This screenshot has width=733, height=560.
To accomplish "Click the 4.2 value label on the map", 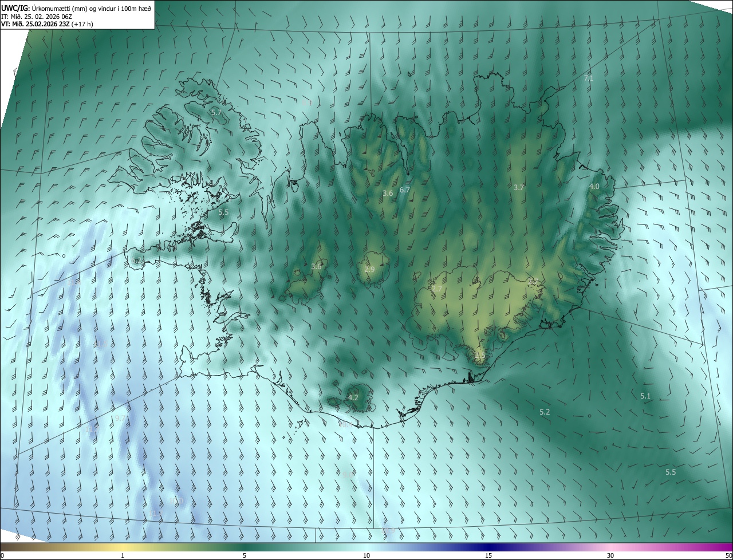I will [x=353, y=397].
